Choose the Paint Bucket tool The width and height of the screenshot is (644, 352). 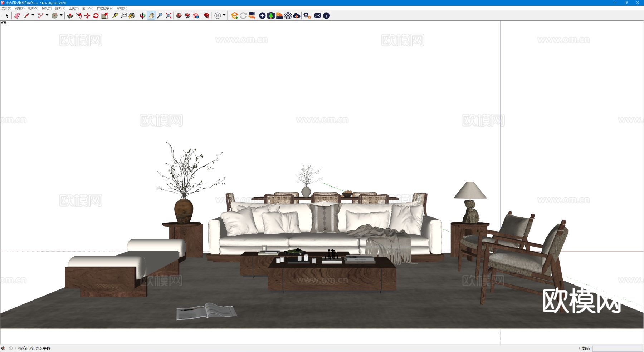tap(132, 16)
